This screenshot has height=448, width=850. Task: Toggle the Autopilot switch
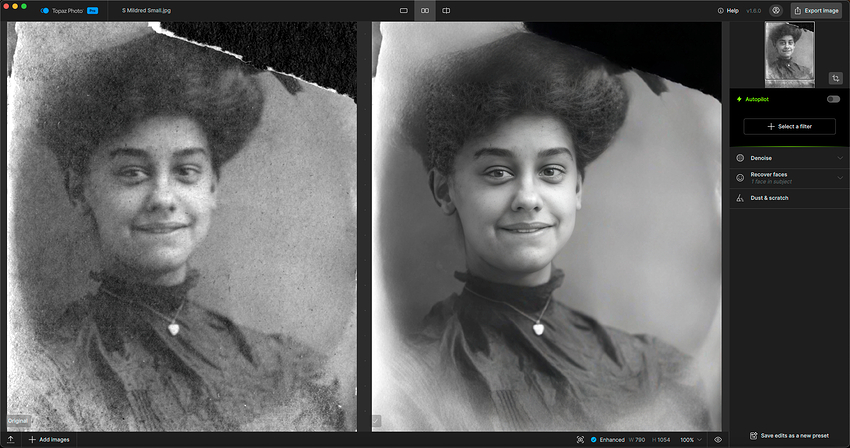[833, 99]
